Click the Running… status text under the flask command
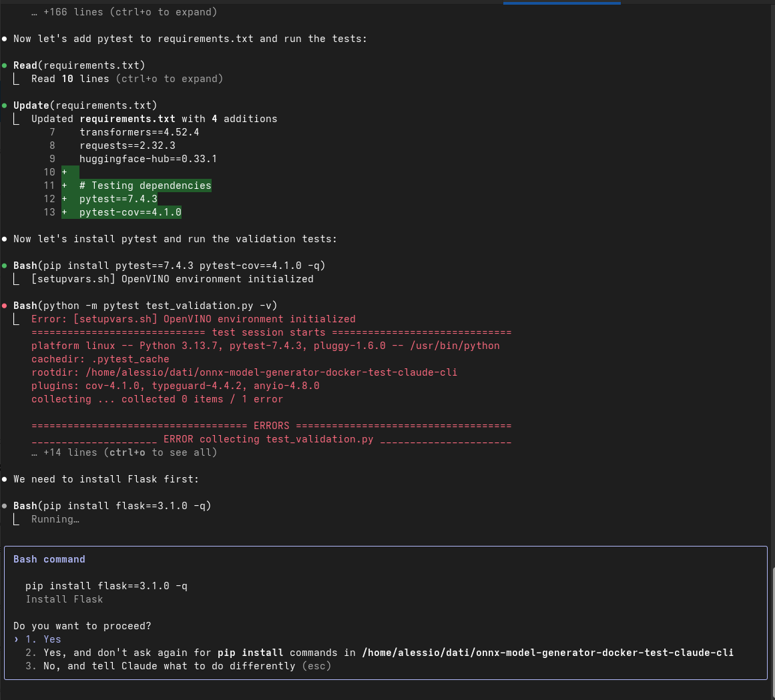Screen dimensions: 775x700 coord(55,519)
